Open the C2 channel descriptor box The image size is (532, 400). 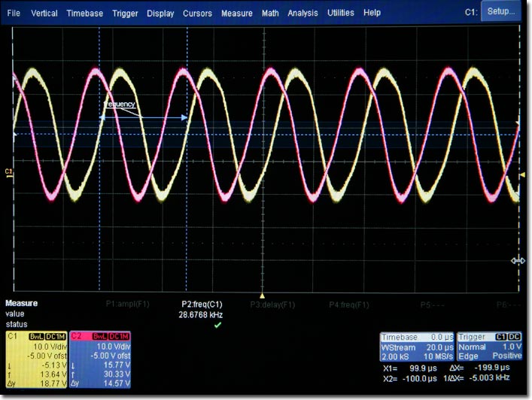coord(100,359)
